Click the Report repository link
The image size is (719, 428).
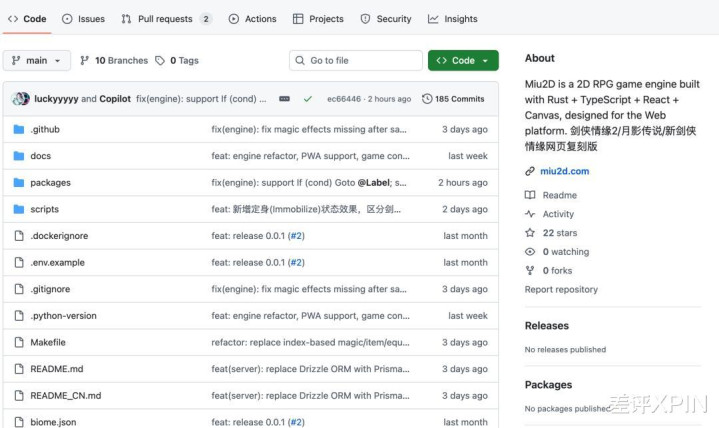point(561,290)
